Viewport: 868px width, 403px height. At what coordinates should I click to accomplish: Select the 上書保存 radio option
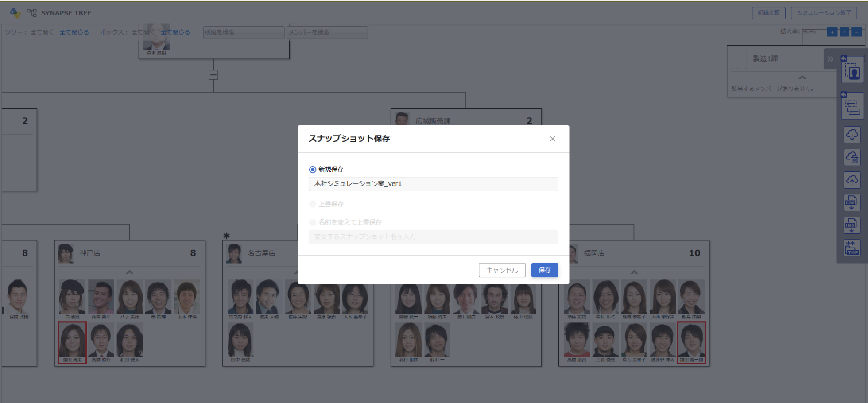tap(313, 204)
